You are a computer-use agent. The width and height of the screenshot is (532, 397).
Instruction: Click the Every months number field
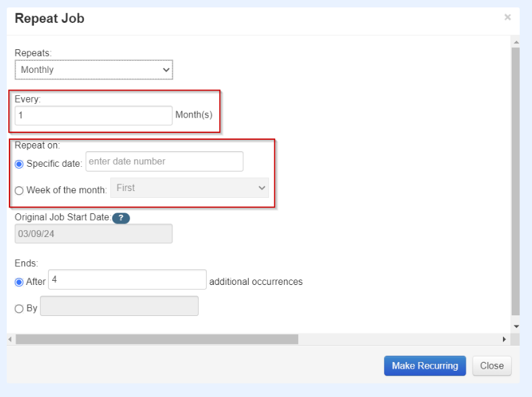point(94,115)
